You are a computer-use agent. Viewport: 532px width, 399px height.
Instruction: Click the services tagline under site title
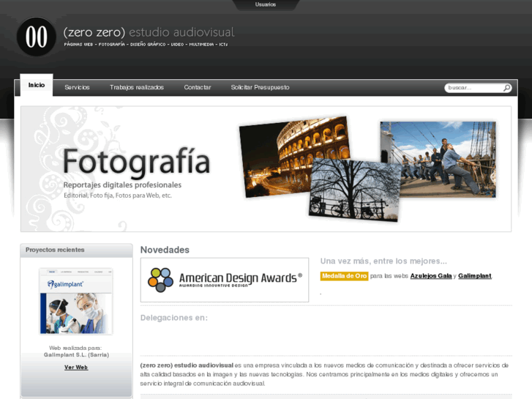coord(146,45)
